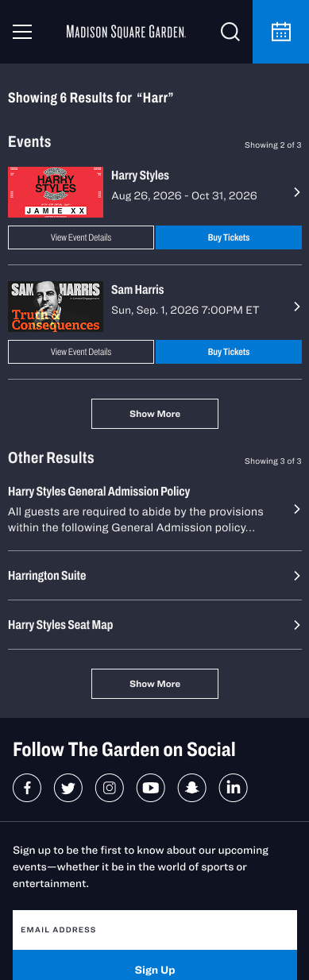Visit The Garden's Facebook page icon

(x=27, y=788)
